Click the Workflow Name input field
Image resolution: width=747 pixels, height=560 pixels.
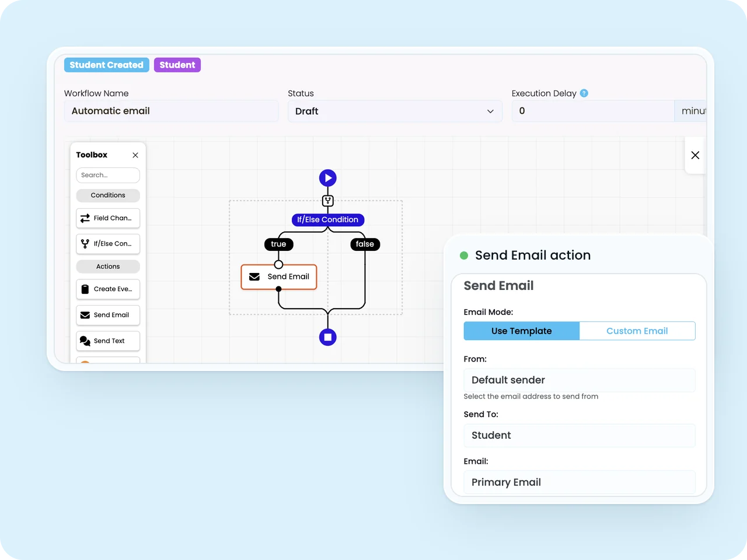coord(172,111)
